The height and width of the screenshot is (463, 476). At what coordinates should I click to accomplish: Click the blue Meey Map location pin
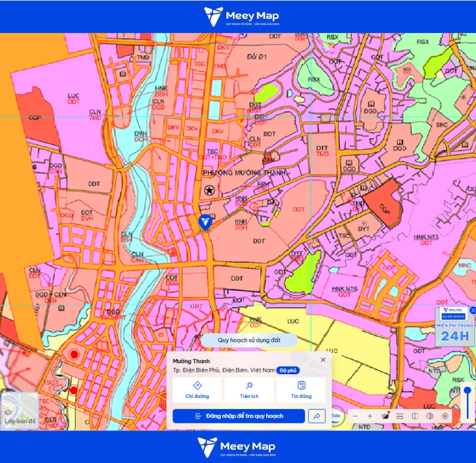(205, 222)
